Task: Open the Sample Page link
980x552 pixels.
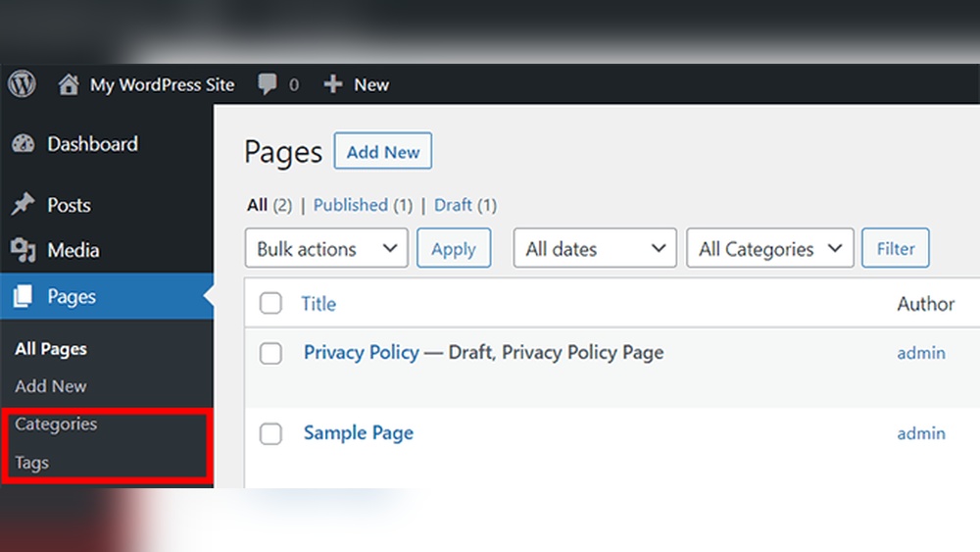Action: tap(359, 432)
